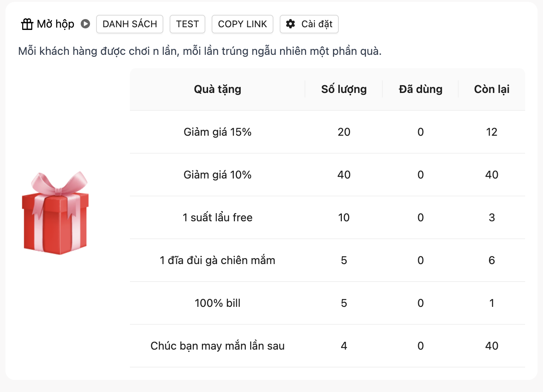This screenshot has height=392, width=543.
Task: Select Chúc bạn may mắn lần sau row
Action: tap(217, 346)
